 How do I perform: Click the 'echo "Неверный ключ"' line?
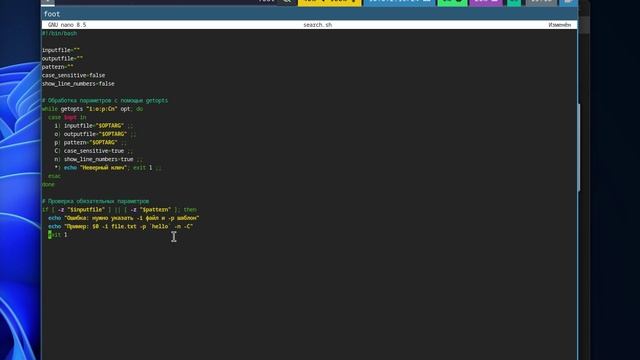(108, 168)
